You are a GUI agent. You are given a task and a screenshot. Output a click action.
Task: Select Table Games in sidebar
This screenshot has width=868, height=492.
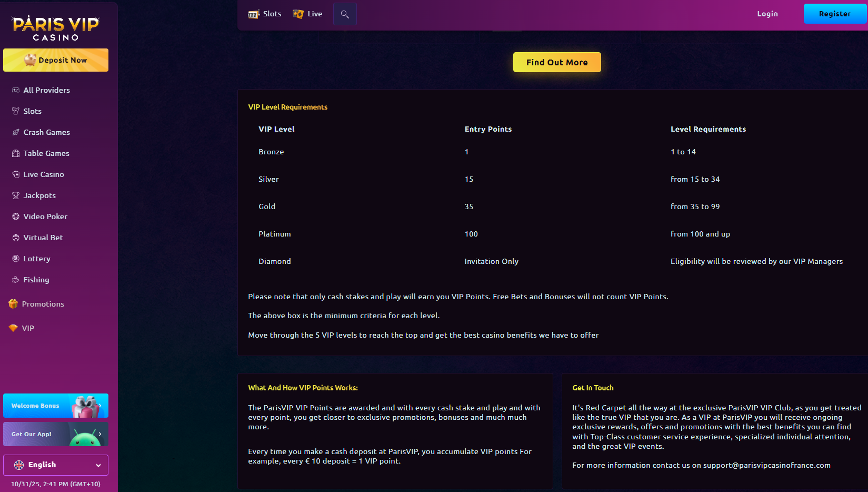click(x=46, y=153)
